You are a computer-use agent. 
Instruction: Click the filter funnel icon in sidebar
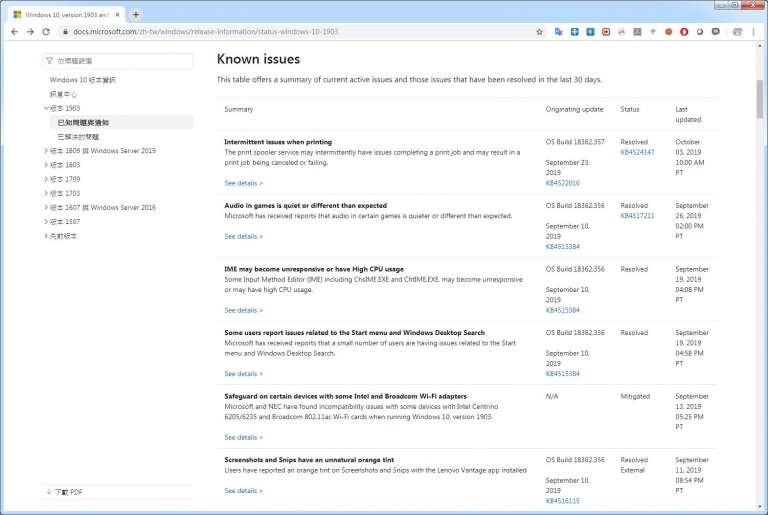49,61
